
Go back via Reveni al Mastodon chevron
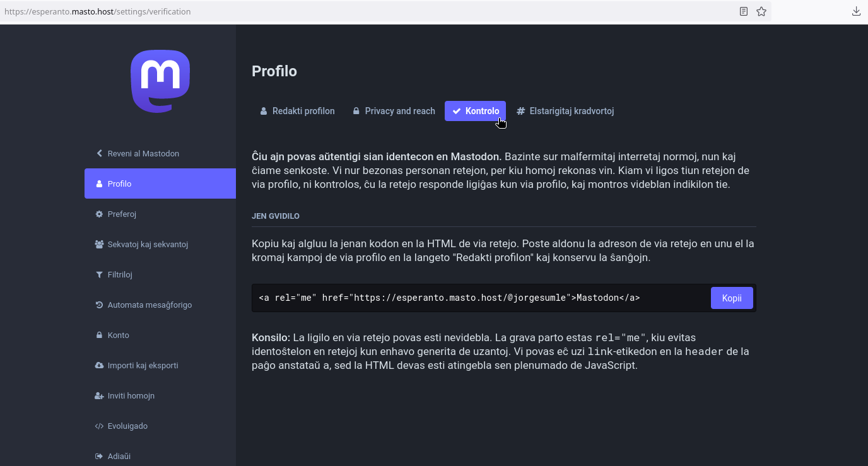click(x=99, y=154)
